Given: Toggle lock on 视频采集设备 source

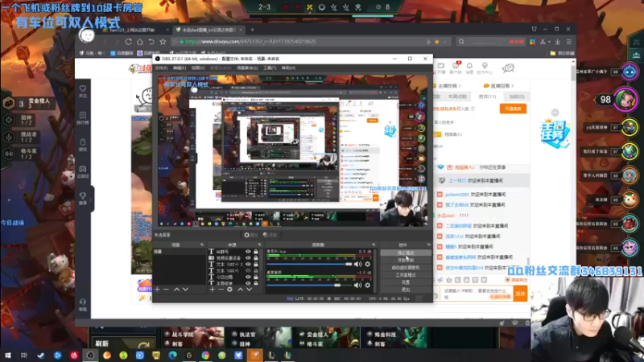Looking at the screenshot, I should tap(256, 257).
